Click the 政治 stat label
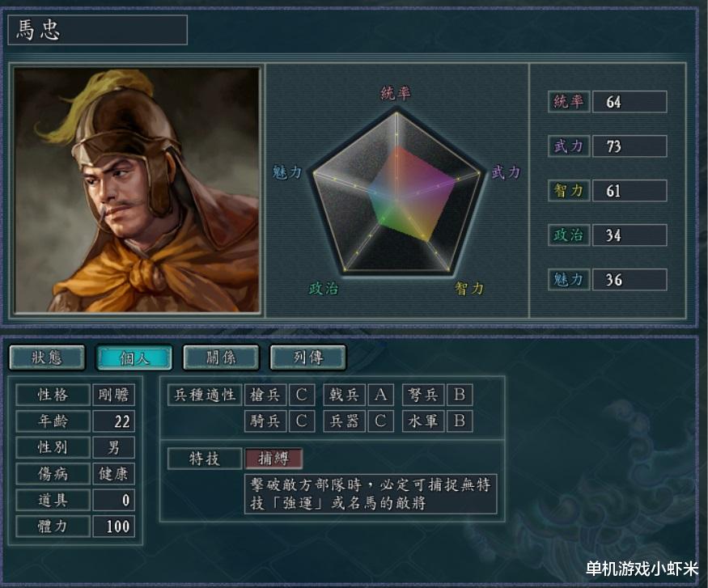Image resolution: width=708 pixels, height=588 pixels. click(x=569, y=235)
